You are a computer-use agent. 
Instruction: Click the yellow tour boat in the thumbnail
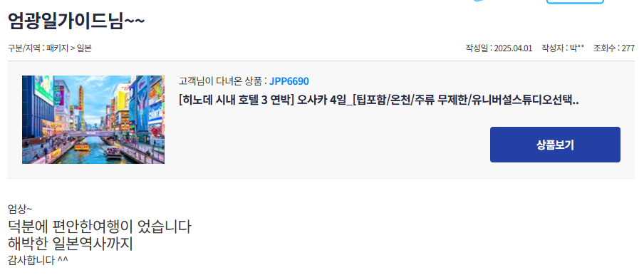[x=82, y=145]
